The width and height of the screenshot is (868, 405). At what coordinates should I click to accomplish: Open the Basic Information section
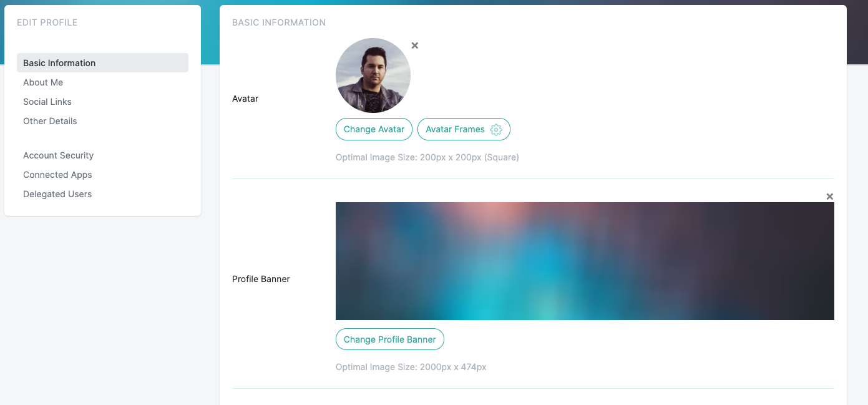tap(102, 63)
